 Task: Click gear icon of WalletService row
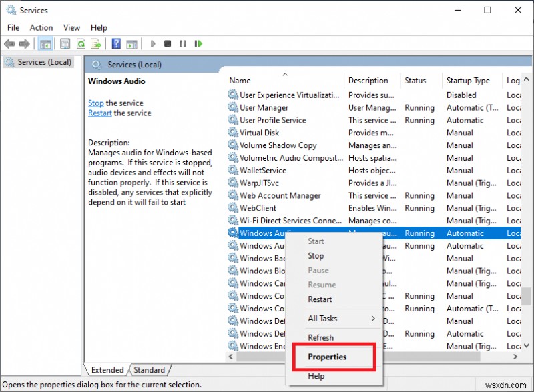(233, 170)
